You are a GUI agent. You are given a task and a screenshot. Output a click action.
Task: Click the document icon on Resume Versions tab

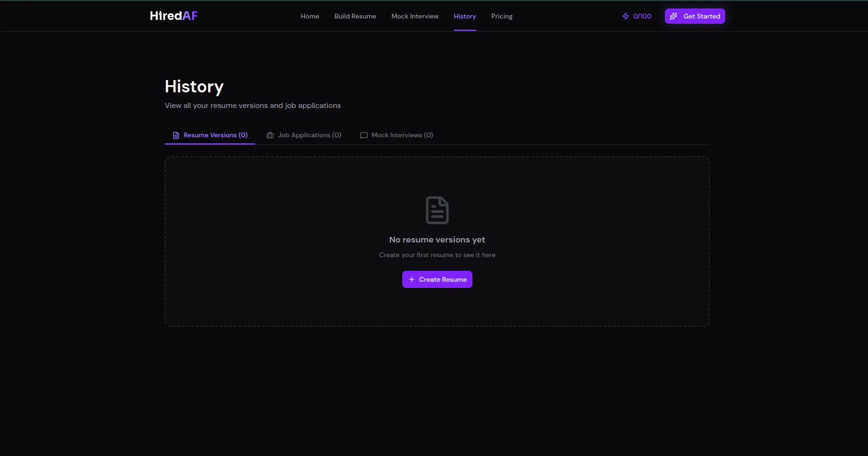coord(176,135)
